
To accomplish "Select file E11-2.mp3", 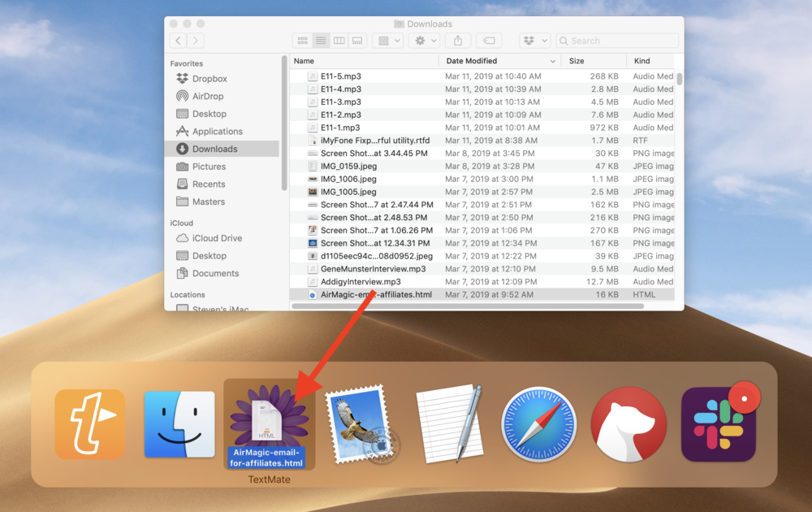I will [x=482, y=115].
